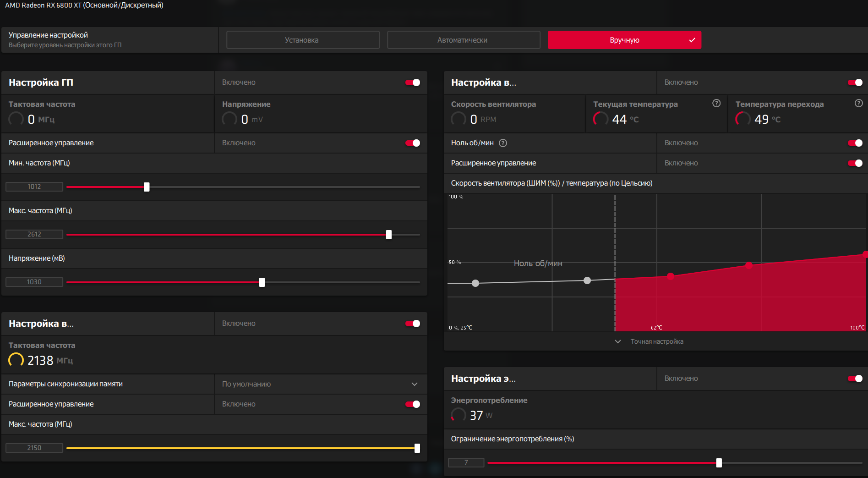Screen dimensions: 868x478
Task: Click the Макс. частота 2612 slider handle
Action: (389, 235)
